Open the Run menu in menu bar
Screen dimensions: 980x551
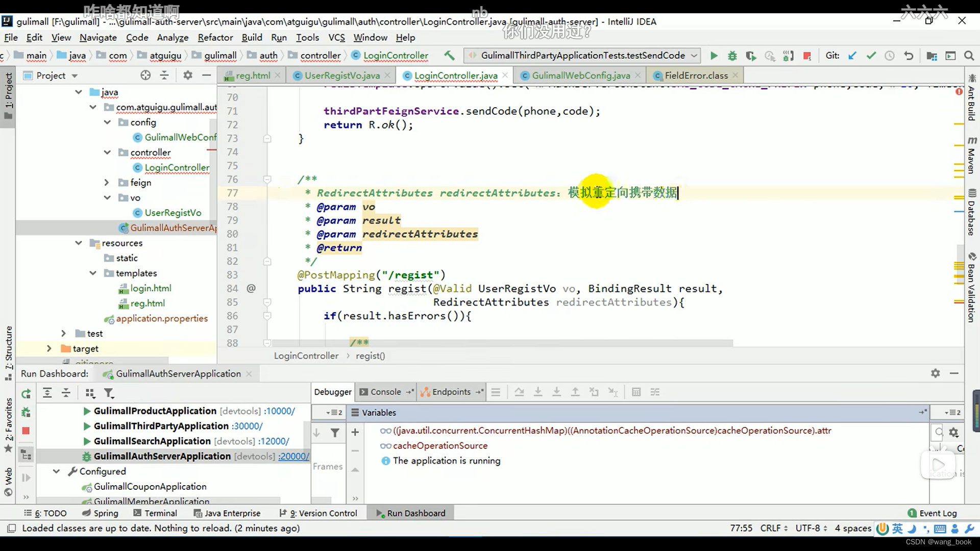[x=279, y=37]
